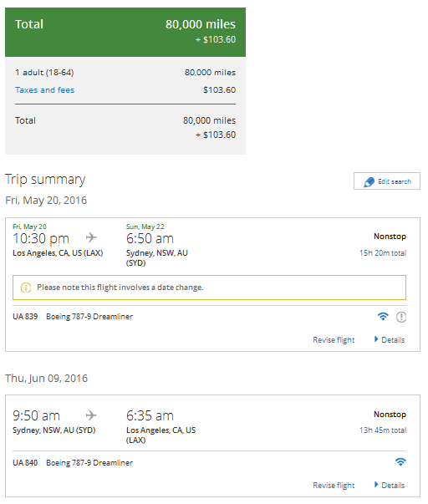Open the 15h 20m total duration link
The image size is (428, 504).
[x=383, y=253]
